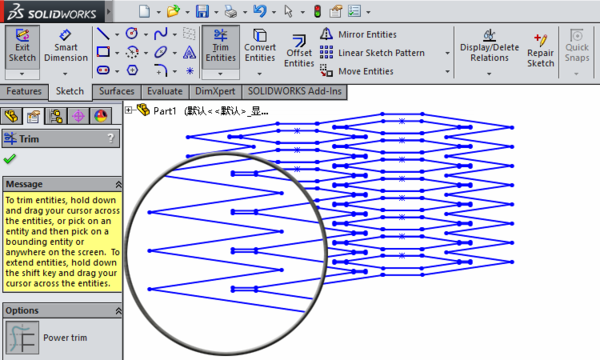Open Display/Delete Relations
Image resolution: width=600 pixels, height=360 pixels.
pyautogui.click(x=489, y=47)
